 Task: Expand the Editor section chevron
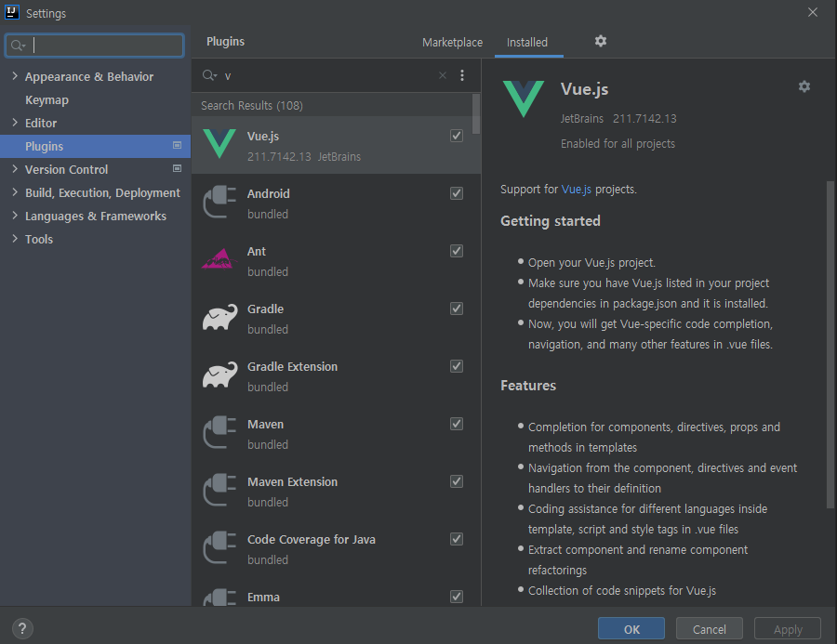click(x=14, y=122)
